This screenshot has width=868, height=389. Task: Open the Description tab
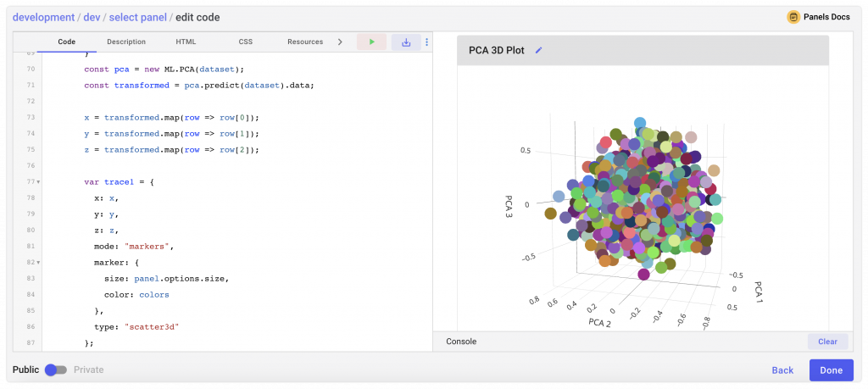tap(126, 42)
